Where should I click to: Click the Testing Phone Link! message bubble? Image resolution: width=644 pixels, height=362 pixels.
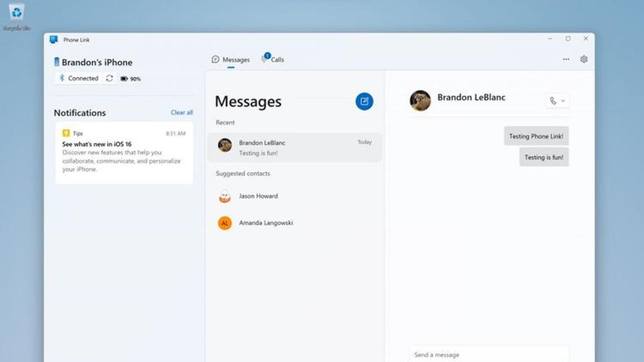coord(536,136)
